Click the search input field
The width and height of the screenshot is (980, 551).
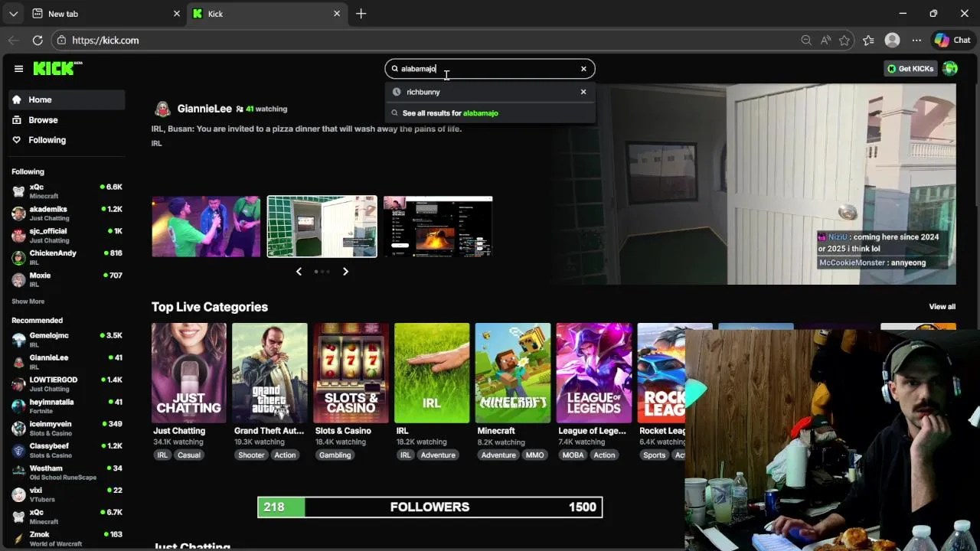[490, 69]
